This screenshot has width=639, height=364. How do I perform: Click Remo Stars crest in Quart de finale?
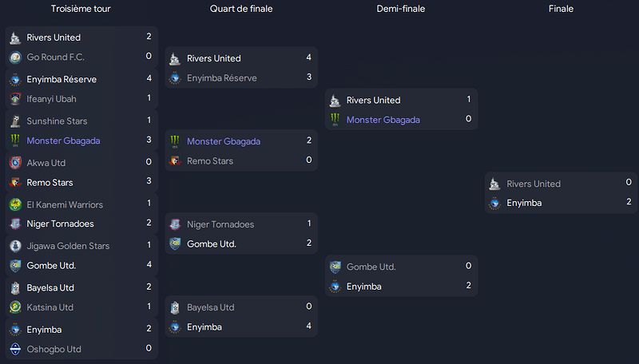175,160
